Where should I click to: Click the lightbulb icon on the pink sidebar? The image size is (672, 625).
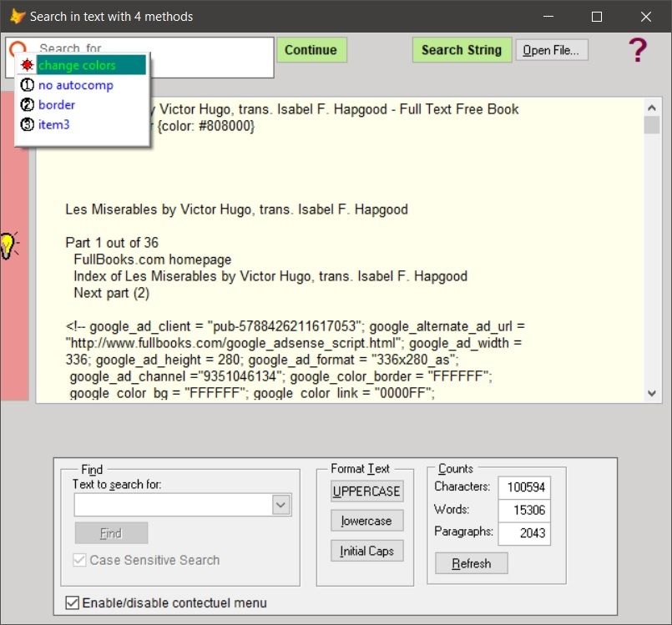coord(7,243)
